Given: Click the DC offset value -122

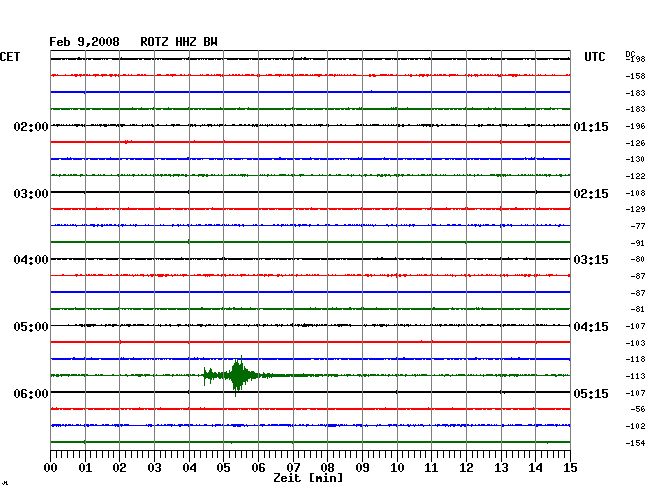Looking at the screenshot, I should (635, 177).
